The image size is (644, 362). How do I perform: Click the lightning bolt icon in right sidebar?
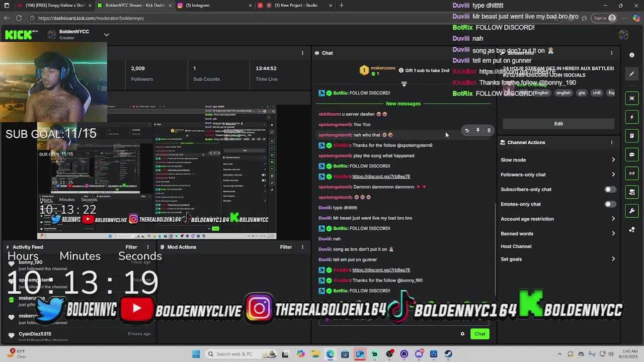pyautogui.click(x=632, y=117)
